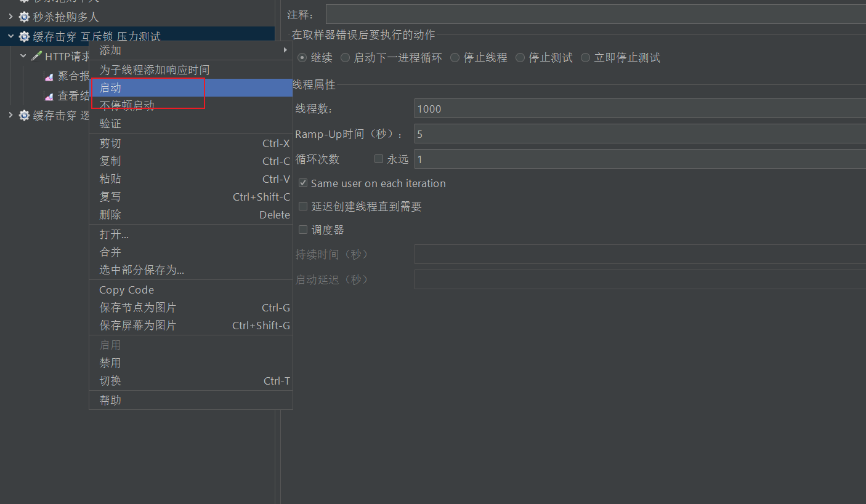The height and width of the screenshot is (504, 866).
Task: Open the 添加 submenu arrow
Action: [285, 50]
